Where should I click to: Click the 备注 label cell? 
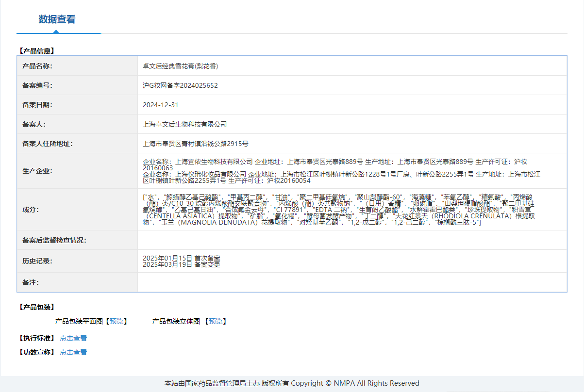pyautogui.click(x=77, y=282)
